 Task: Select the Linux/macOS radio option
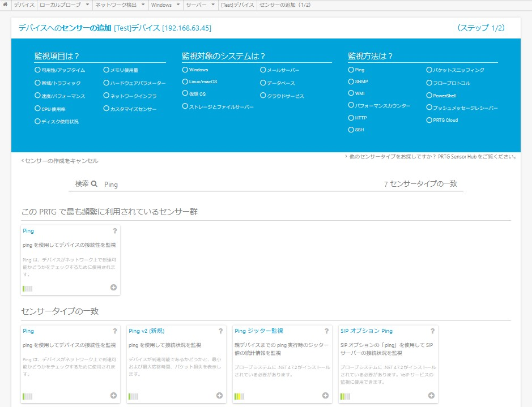coord(185,82)
